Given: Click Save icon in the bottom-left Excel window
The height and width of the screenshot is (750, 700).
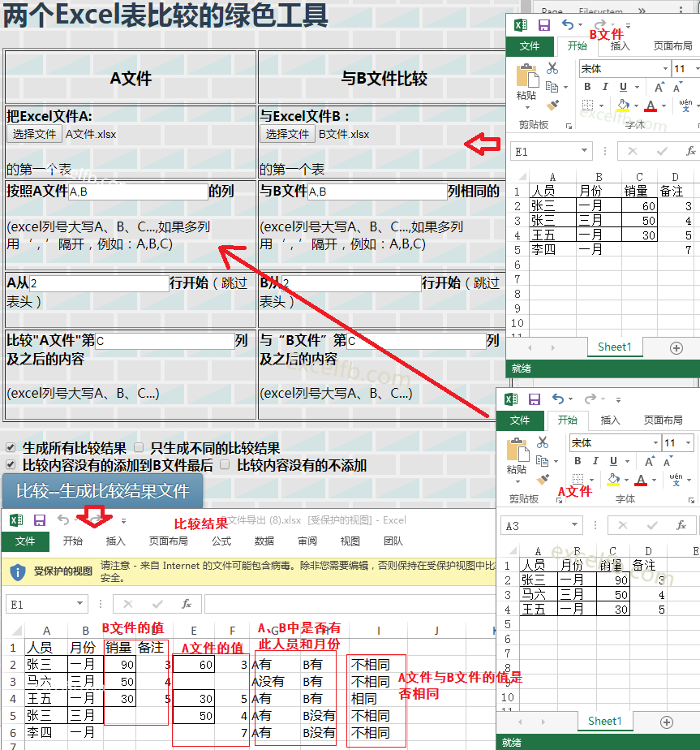Looking at the screenshot, I should (39, 519).
